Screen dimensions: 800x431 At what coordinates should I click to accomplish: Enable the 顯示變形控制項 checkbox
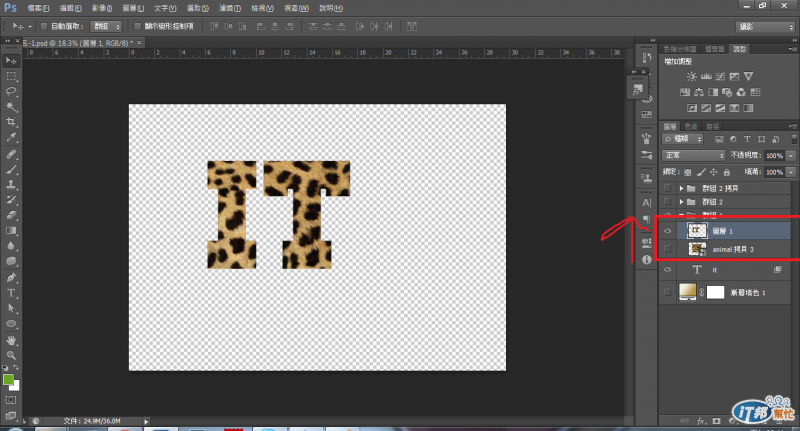point(137,26)
